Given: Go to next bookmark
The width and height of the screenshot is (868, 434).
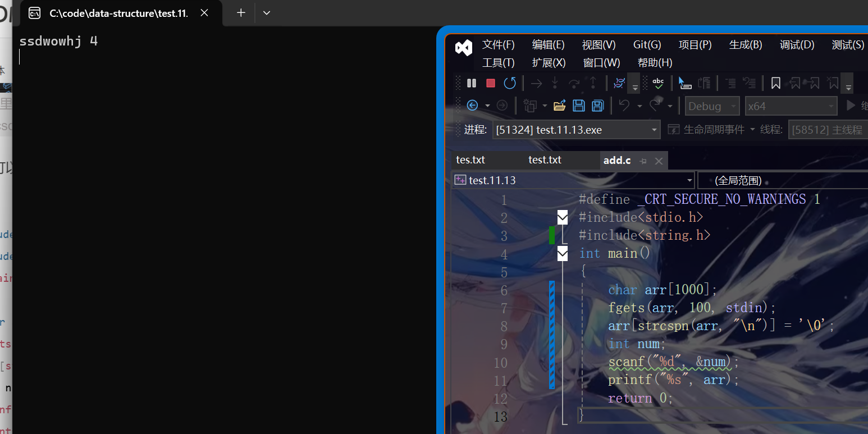Looking at the screenshot, I should click(814, 83).
